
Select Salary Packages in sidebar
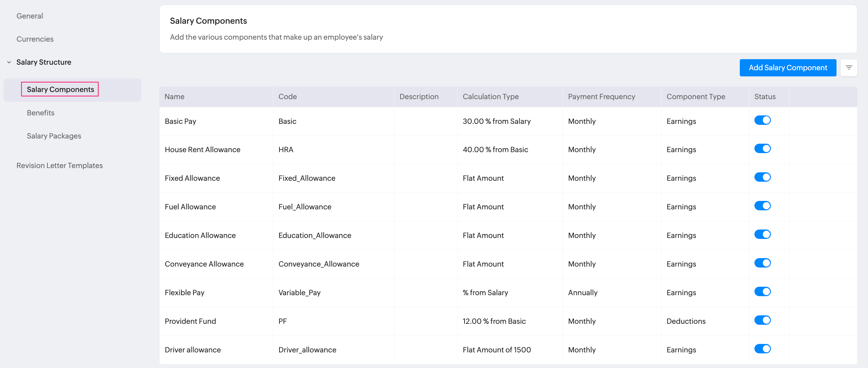click(x=54, y=136)
